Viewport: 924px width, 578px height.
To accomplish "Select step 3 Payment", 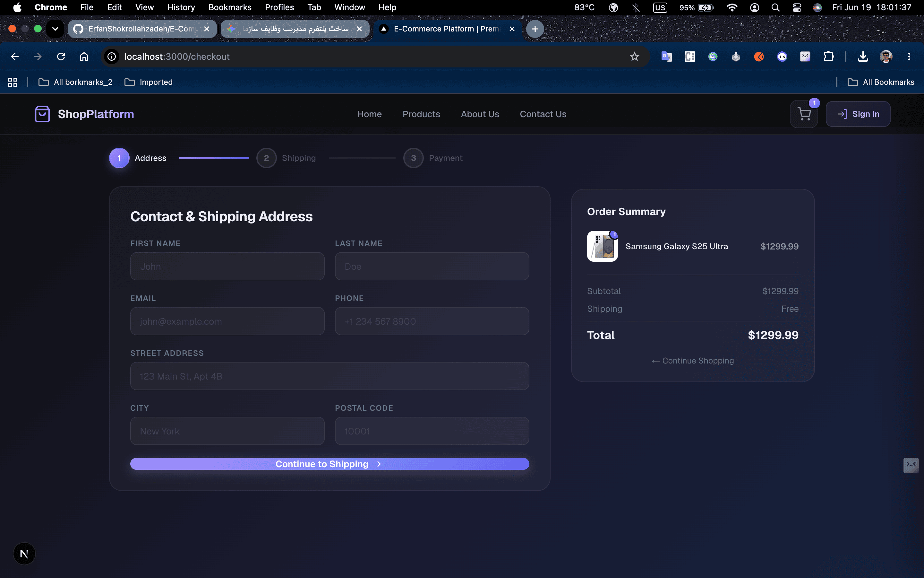I will [432, 158].
